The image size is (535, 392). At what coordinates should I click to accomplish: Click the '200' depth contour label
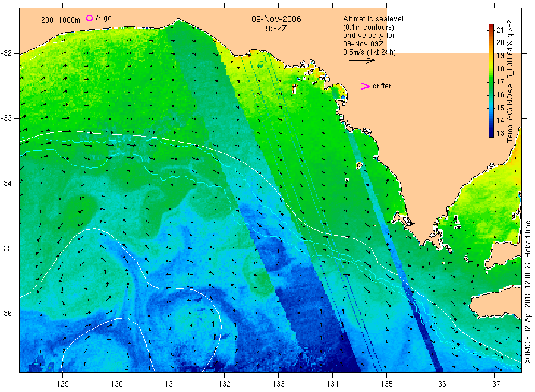pyautogui.click(x=47, y=20)
